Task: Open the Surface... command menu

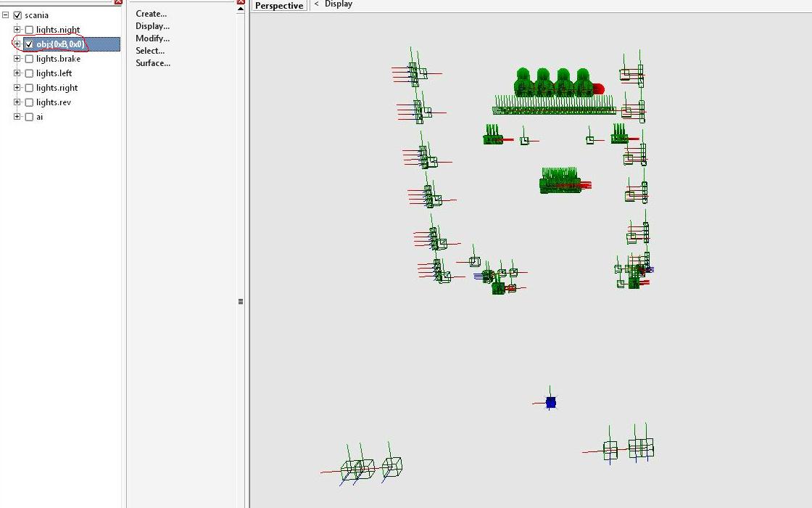Action: 153,63
